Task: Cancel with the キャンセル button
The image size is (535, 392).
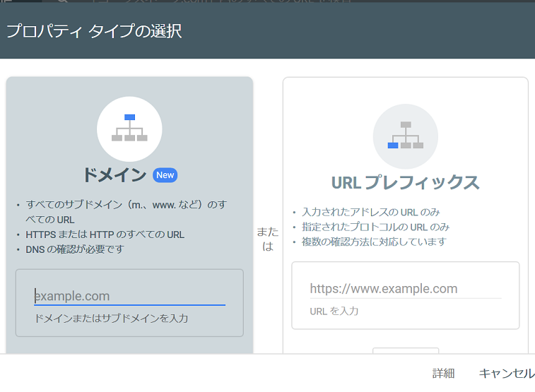Action: point(507,373)
